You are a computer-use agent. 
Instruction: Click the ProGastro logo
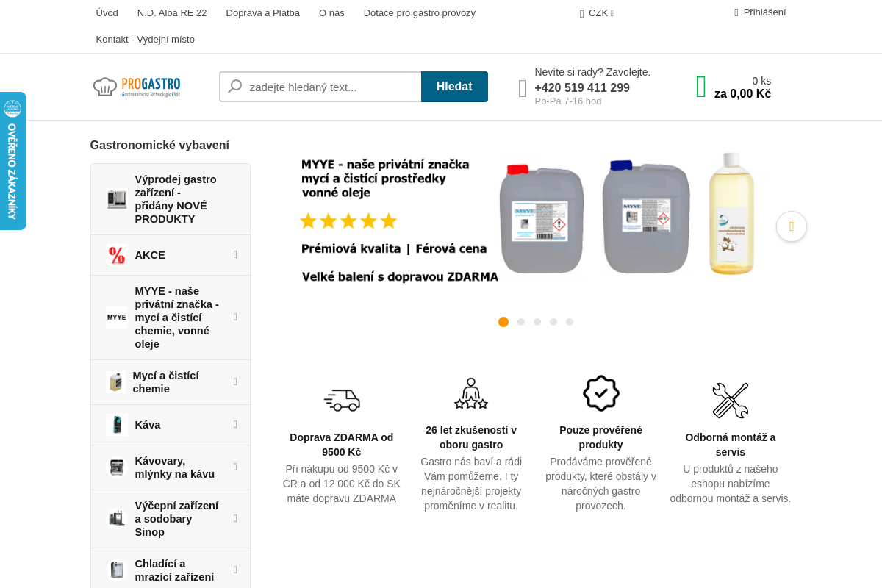(x=137, y=87)
